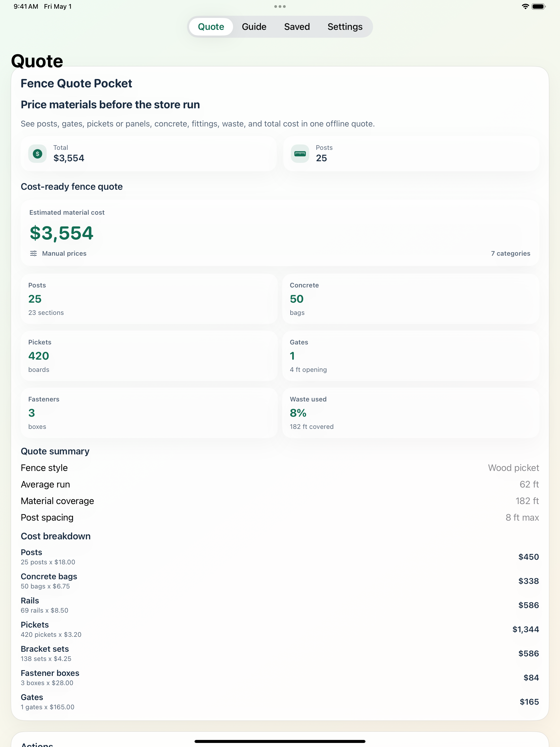The image size is (560, 747).
Task: Tap the Posts cost breakdown heading
Action: click(x=31, y=552)
